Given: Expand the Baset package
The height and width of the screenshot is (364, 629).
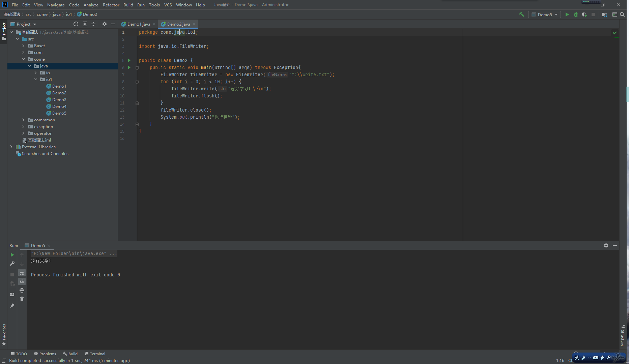Looking at the screenshot, I should (x=24, y=46).
